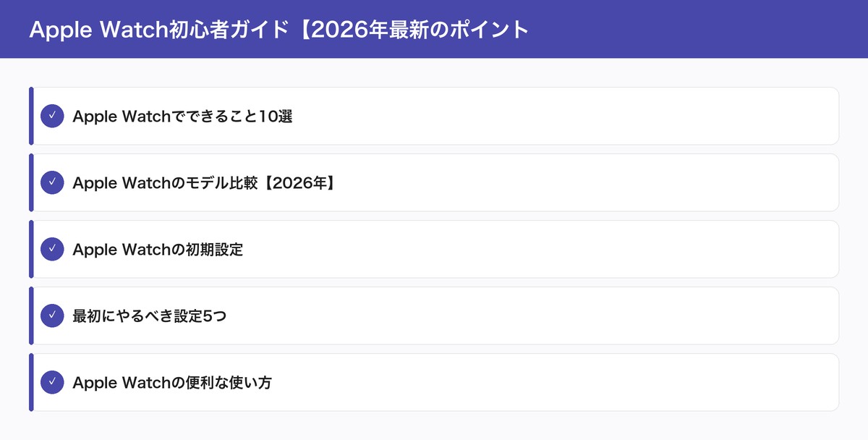This screenshot has height=440, width=868.
Task: Click the Apple Watch初心者ガイド page title
Action: coord(279,30)
